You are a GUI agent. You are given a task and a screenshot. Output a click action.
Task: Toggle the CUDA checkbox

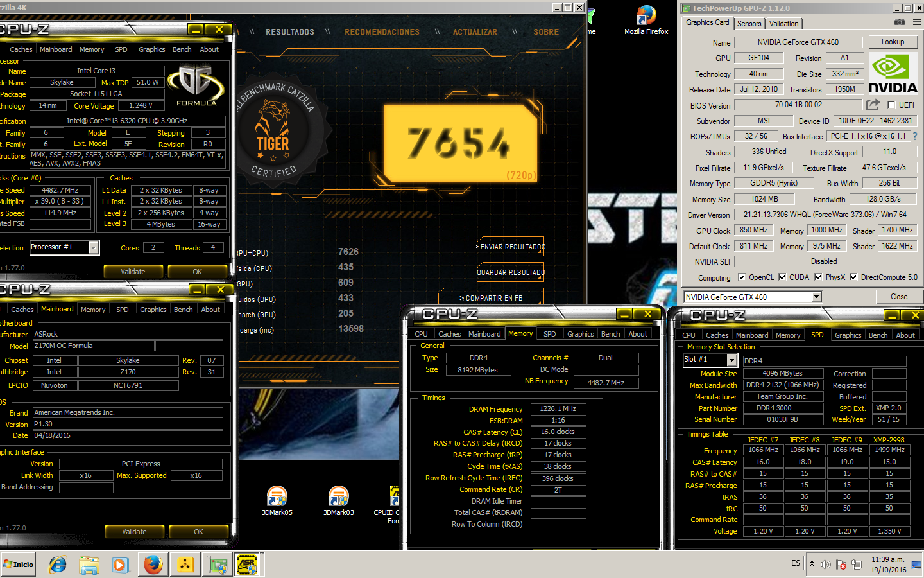(782, 277)
